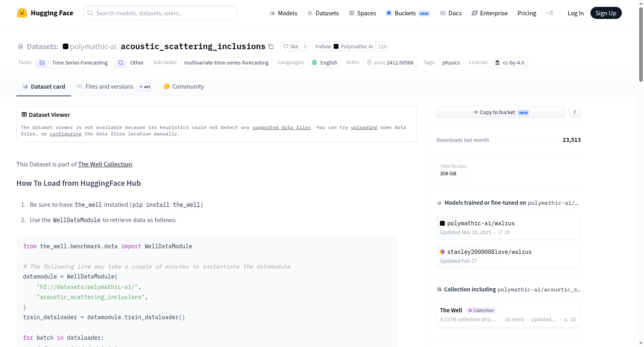
Task: Open the Community tab
Action: pos(184,87)
